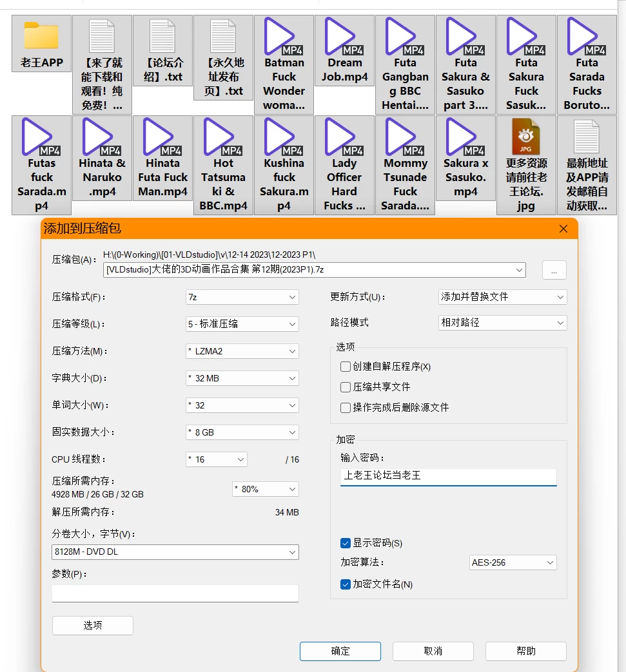Click the 确定 button
The width and height of the screenshot is (626, 672).
click(x=340, y=651)
